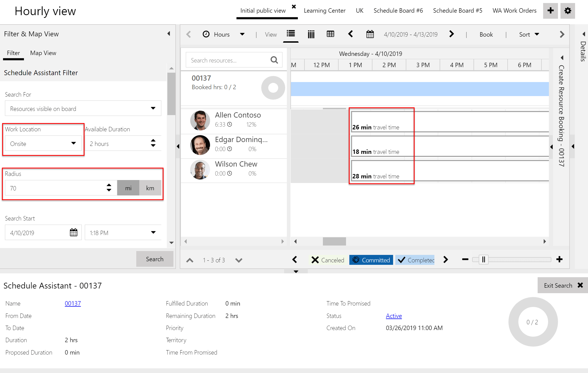Select Wilson Chew resource photo
Viewport: 588px width, 373px height.
[200, 169]
